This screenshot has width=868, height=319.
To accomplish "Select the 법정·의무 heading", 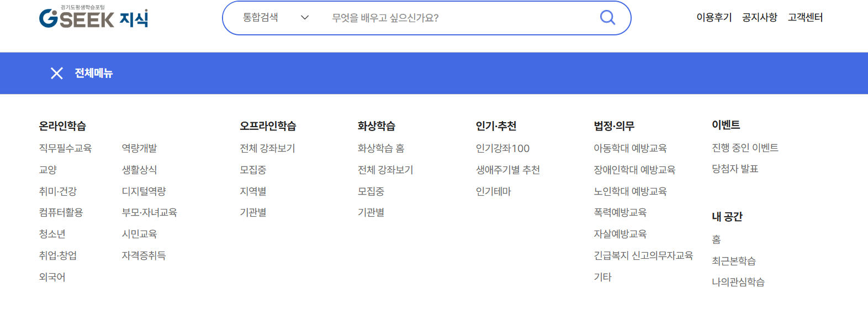I will click(614, 126).
